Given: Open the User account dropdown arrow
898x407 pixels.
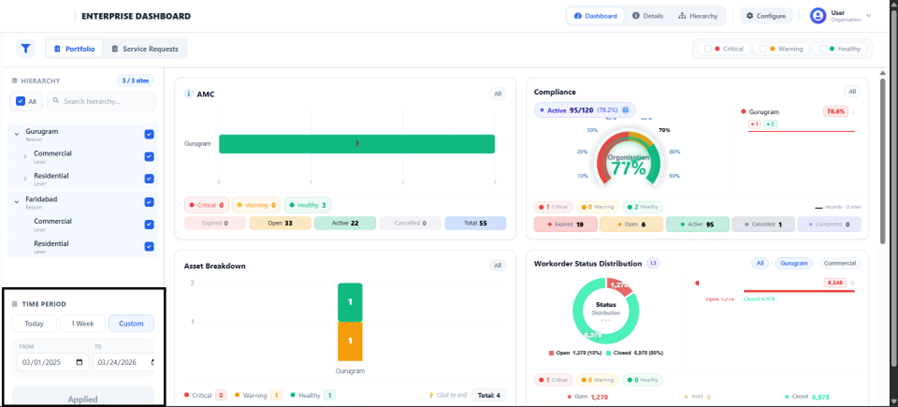Looking at the screenshot, I should [x=868, y=16].
